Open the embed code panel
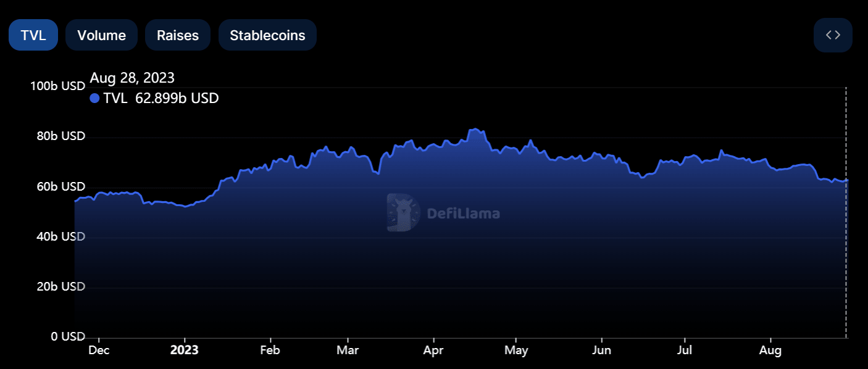 pyautogui.click(x=833, y=35)
